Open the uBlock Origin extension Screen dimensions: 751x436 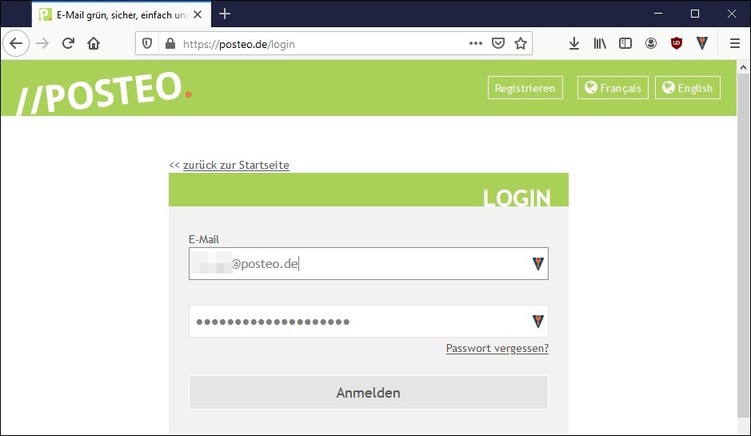(676, 44)
